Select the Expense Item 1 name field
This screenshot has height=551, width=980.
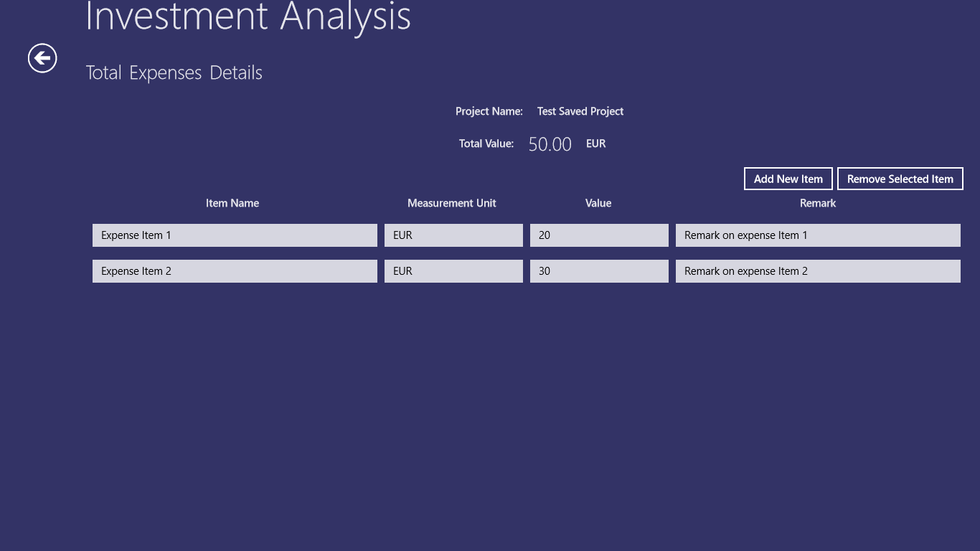click(x=235, y=235)
